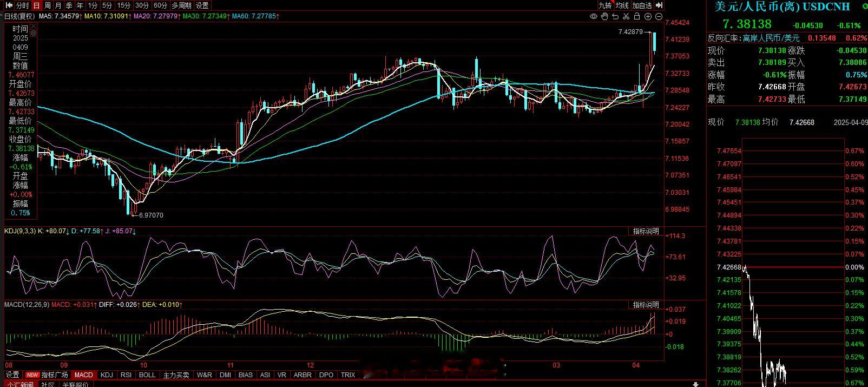Jump to last candle with right arrow icon

(659, 5)
